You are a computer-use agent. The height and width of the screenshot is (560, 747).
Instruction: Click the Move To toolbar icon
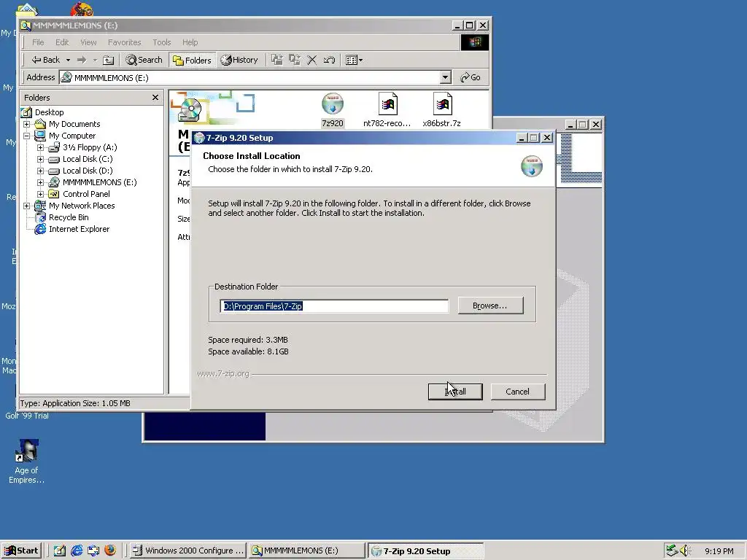point(276,60)
